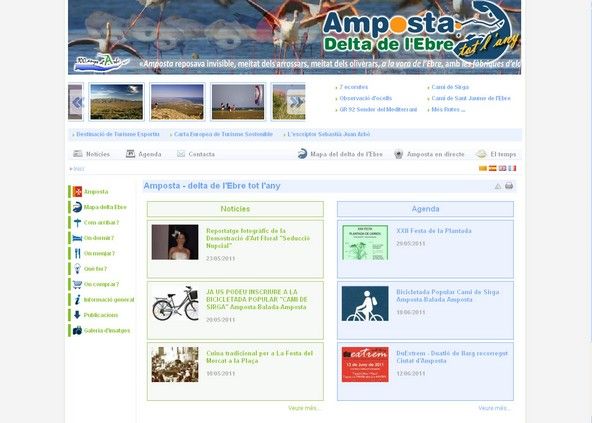Image resolution: width=592 pixels, height=423 pixels.
Task: Open the Camí de Sant Jaume de l'Ebre link
Action: point(471,98)
